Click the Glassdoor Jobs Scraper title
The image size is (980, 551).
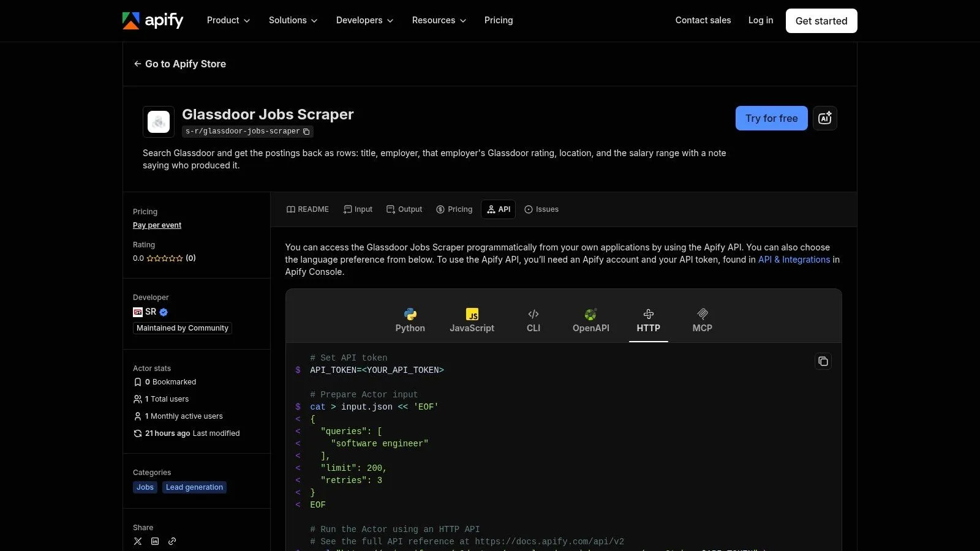coord(268,114)
